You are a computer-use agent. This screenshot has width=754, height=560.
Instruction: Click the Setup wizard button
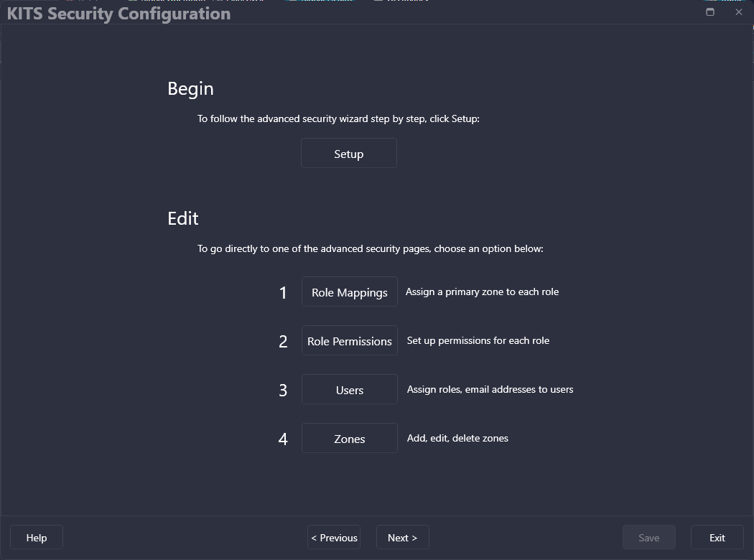[349, 154]
